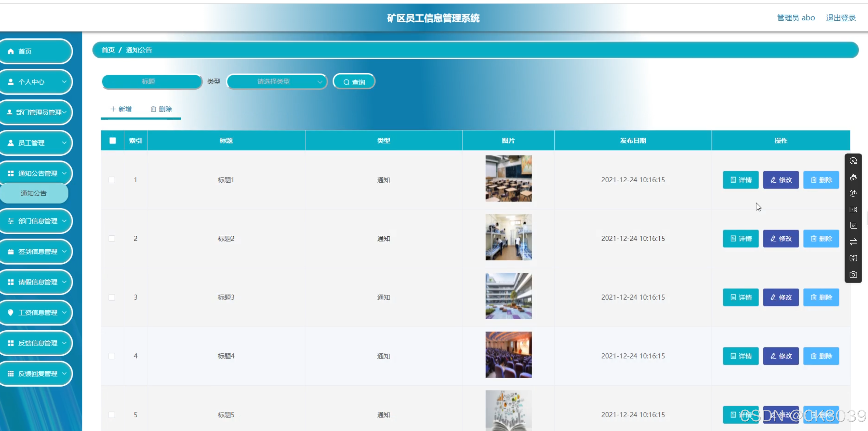
Task: Check the checkbox for row 1
Action: coord(112,180)
